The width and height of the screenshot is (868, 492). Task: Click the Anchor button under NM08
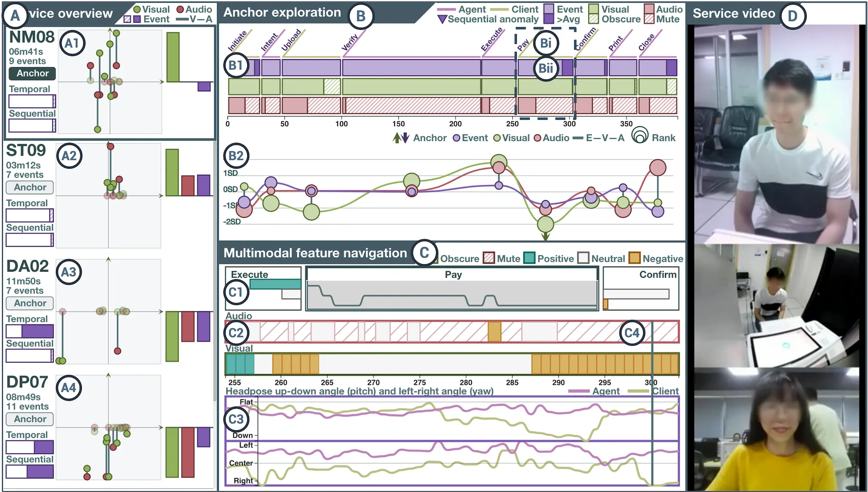[x=32, y=73]
